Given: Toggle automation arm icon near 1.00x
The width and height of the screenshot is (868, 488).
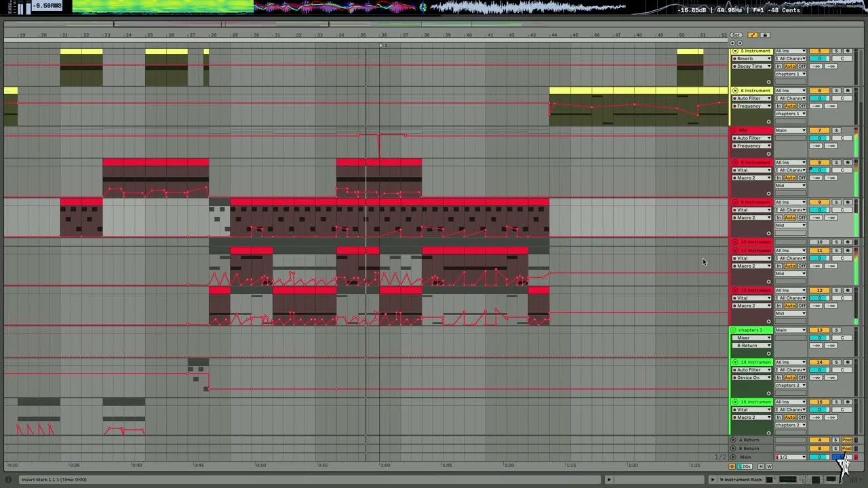Looking at the screenshot, I should pos(732,466).
